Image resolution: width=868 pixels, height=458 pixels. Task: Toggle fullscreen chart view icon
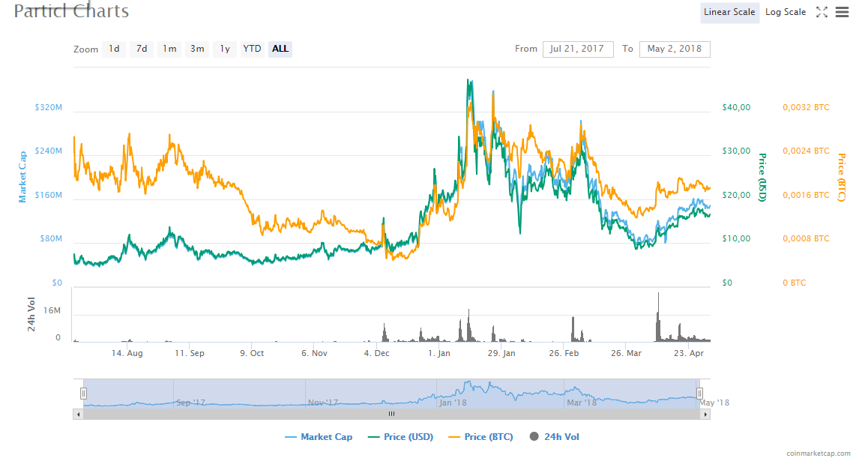[x=822, y=12]
